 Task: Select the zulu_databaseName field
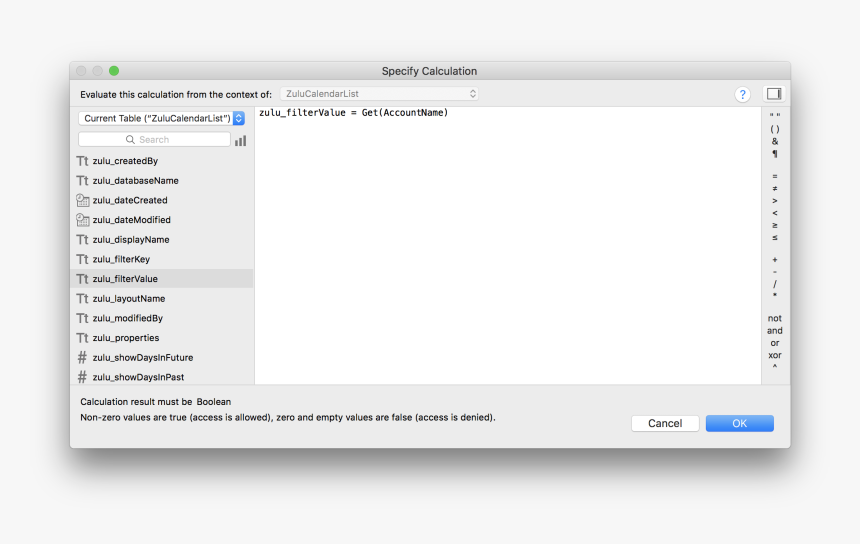coord(162,180)
